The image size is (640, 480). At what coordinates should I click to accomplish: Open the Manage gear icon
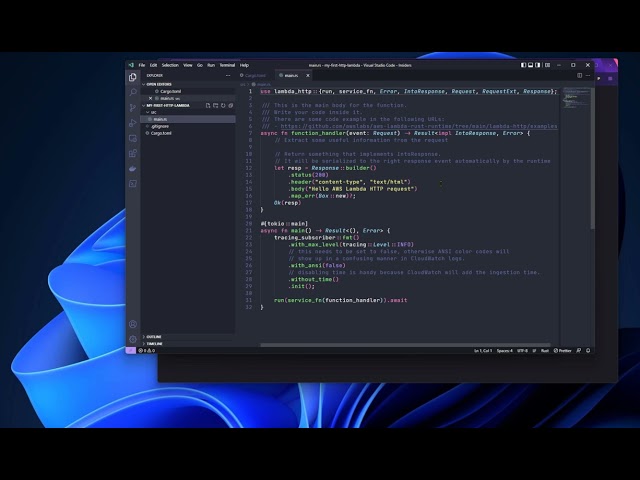(133, 339)
